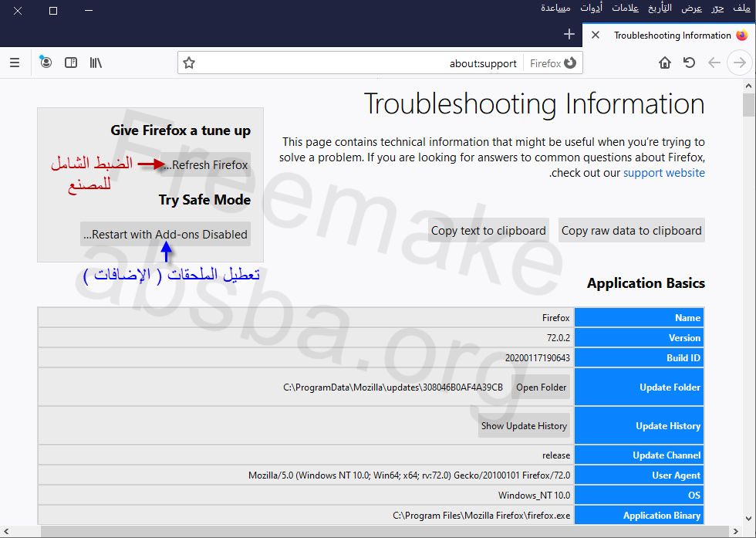Click the Refresh Firefox button
The height and width of the screenshot is (538, 756).
click(206, 165)
